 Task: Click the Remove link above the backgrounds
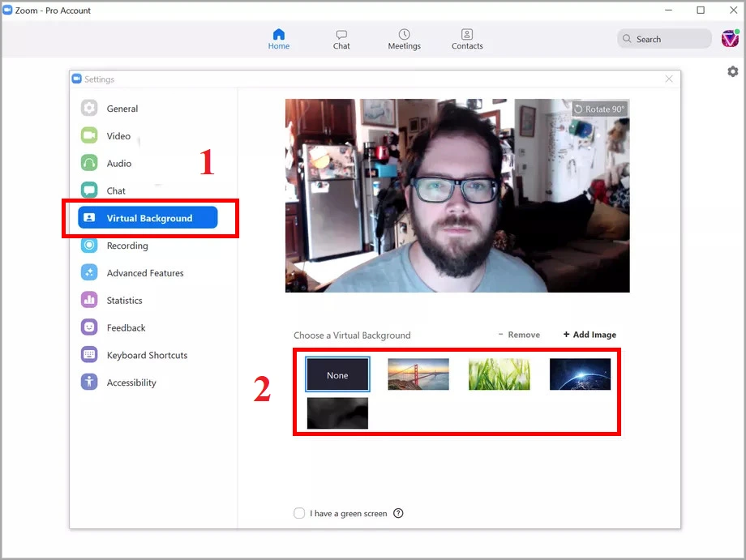(520, 334)
